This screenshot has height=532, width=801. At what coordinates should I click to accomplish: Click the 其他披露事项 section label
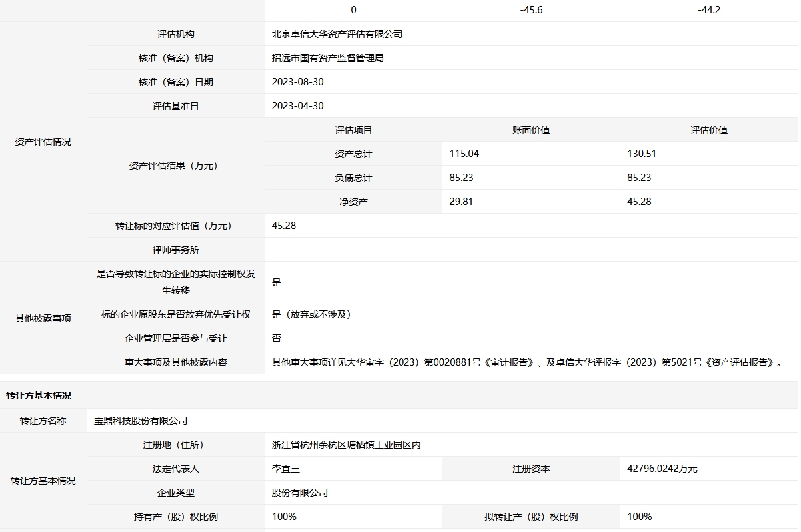[x=43, y=318]
